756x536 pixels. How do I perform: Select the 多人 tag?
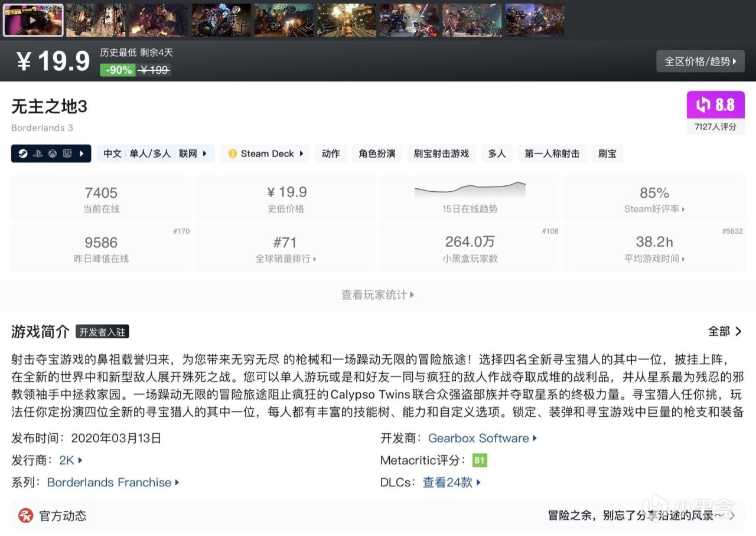(497, 153)
